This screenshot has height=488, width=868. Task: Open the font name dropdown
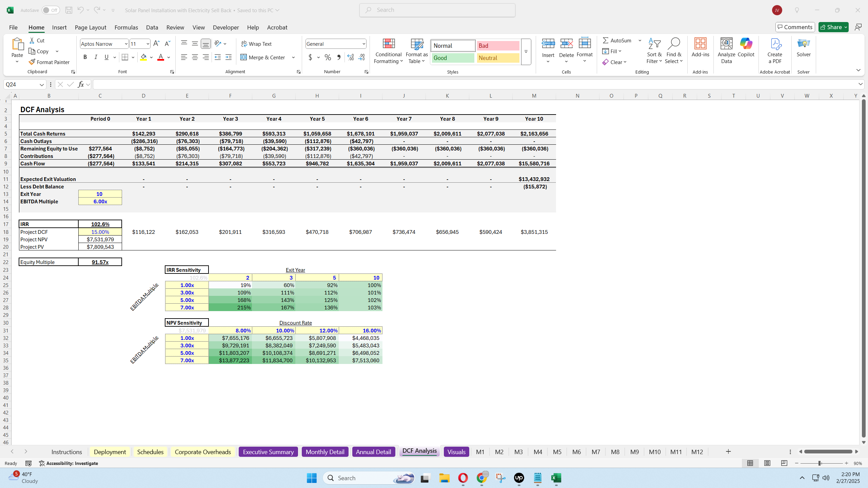coord(126,44)
